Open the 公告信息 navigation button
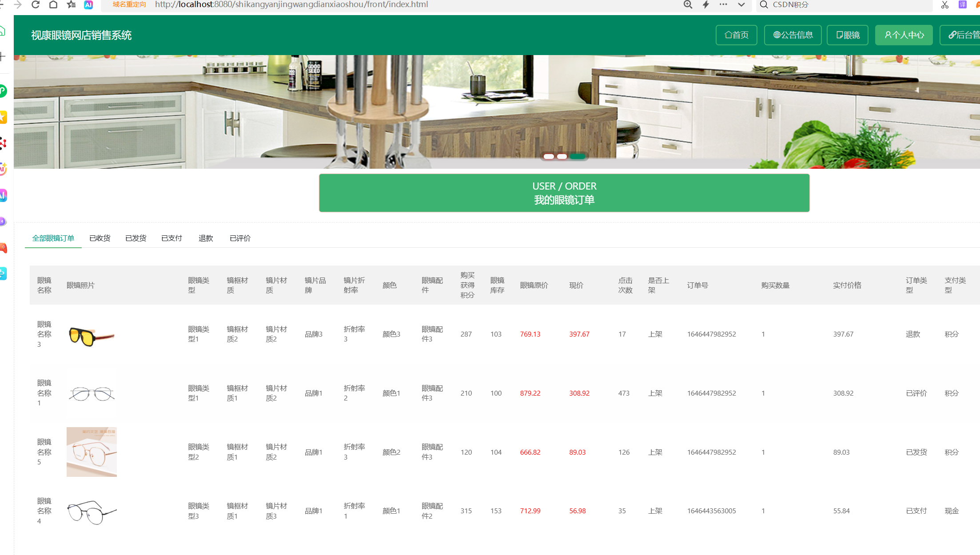Image resolution: width=980 pixels, height=555 pixels. (x=793, y=35)
